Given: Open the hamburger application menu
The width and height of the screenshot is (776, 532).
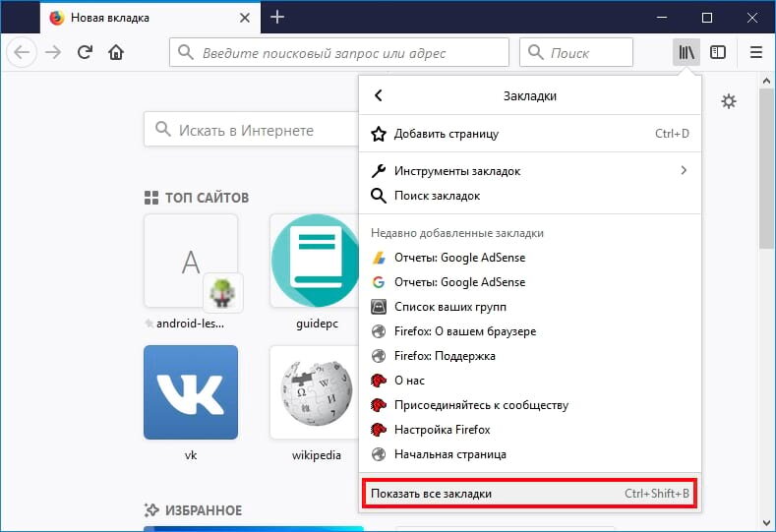Looking at the screenshot, I should 755,52.
